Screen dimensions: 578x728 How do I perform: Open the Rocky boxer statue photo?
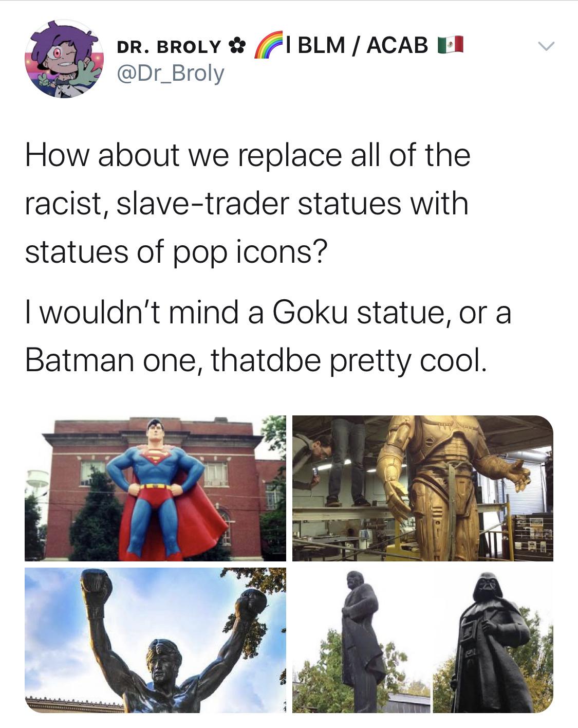[x=155, y=640]
